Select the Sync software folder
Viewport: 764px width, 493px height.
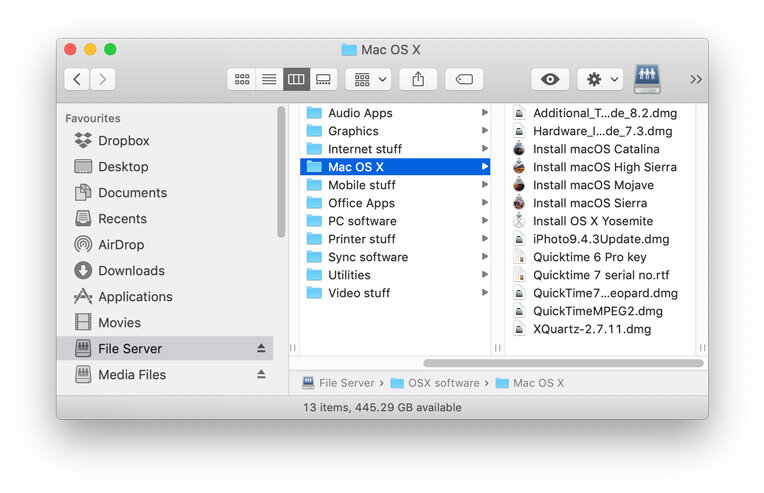coord(395,257)
